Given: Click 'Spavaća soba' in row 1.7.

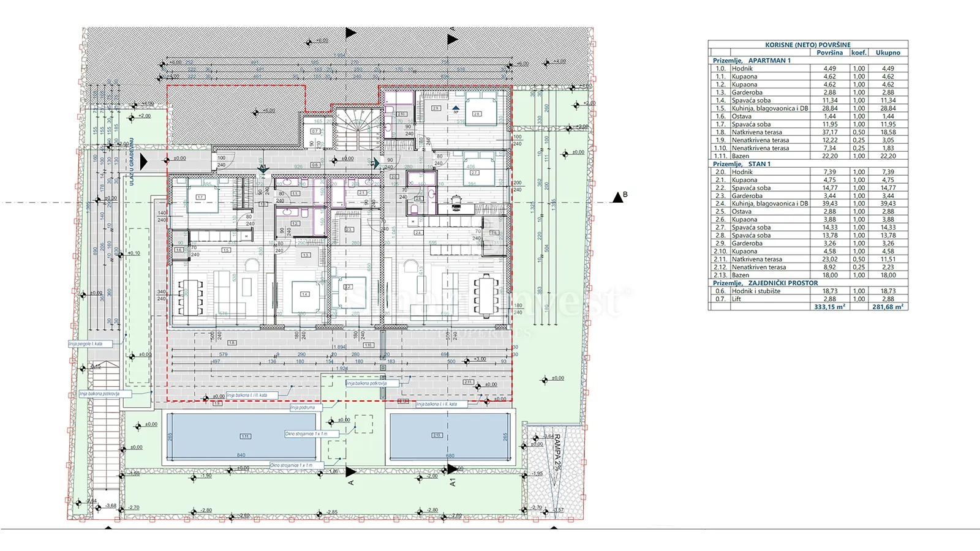Looking at the screenshot, I should point(751,124).
